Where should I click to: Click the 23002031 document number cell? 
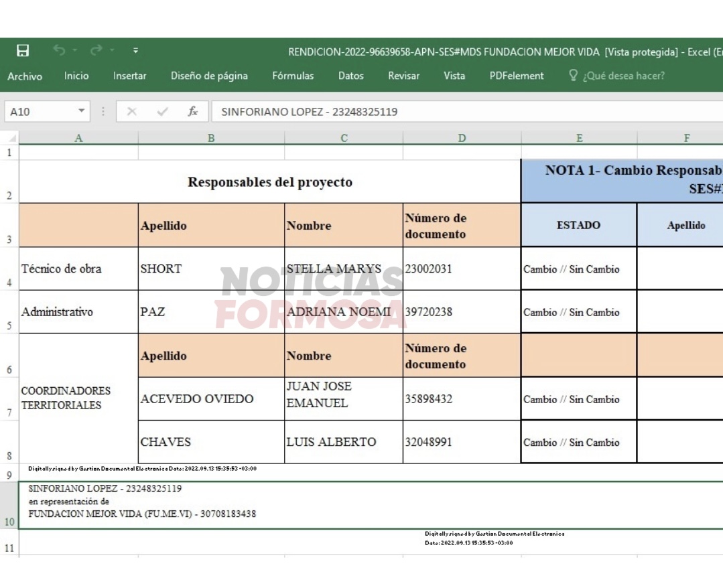coord(462,269)
